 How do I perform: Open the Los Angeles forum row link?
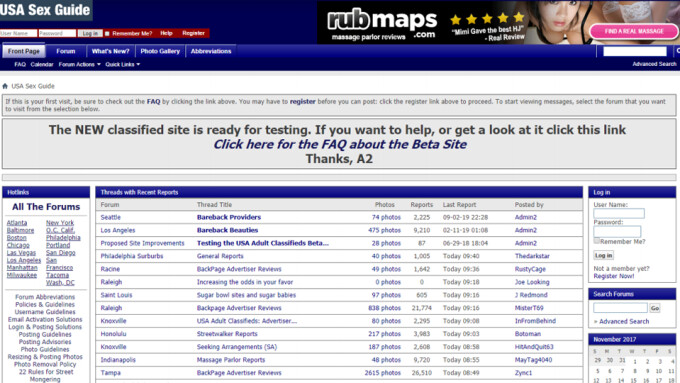(118, 230)
